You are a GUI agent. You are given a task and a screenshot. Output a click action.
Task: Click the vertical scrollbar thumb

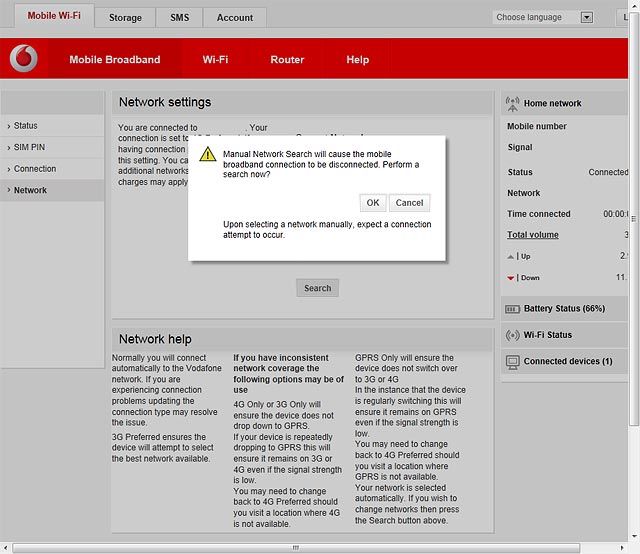click(634, 218)
